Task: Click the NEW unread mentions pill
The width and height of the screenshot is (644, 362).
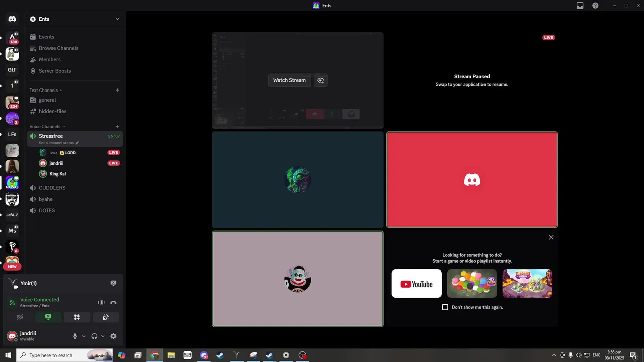Action: click(12, 267)
